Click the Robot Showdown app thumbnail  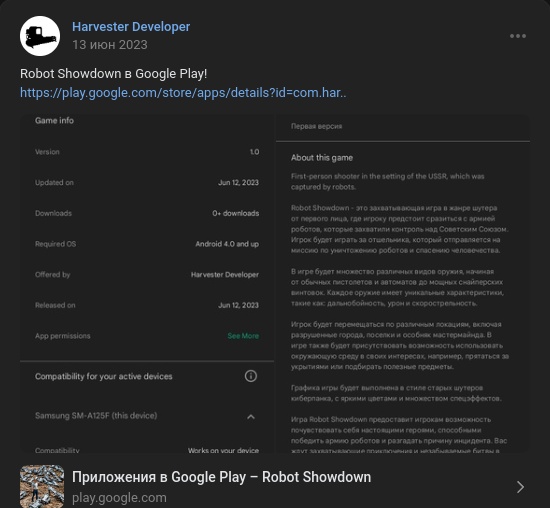click(x=42, y=486)
